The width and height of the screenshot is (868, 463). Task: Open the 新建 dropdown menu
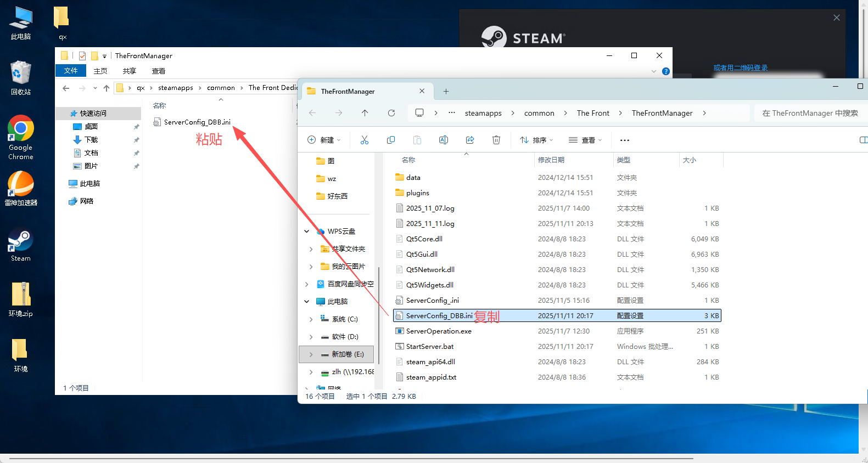click(324, 140)
